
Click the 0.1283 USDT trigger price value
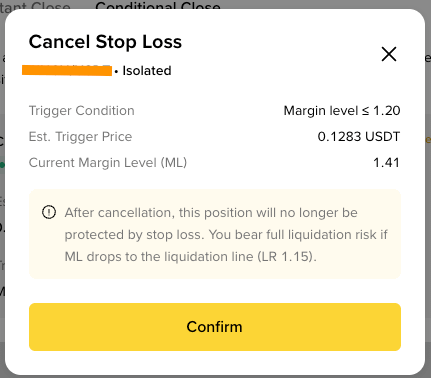point(359,137)
